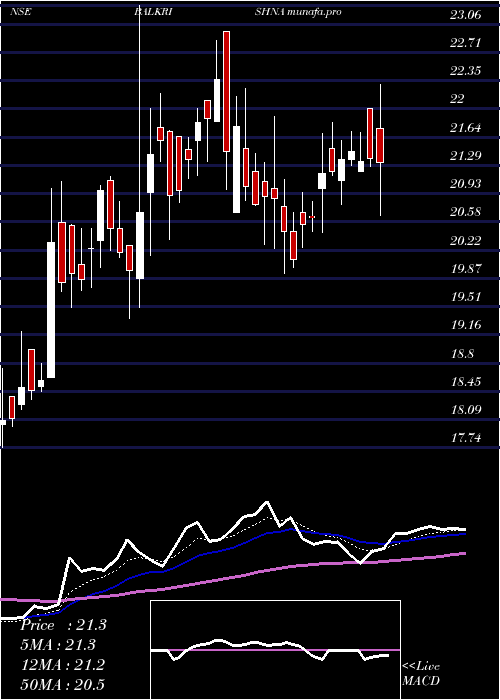Click the white price line peak in lower chart
This screenshot has height=700, width=500.
click(267, 502)
